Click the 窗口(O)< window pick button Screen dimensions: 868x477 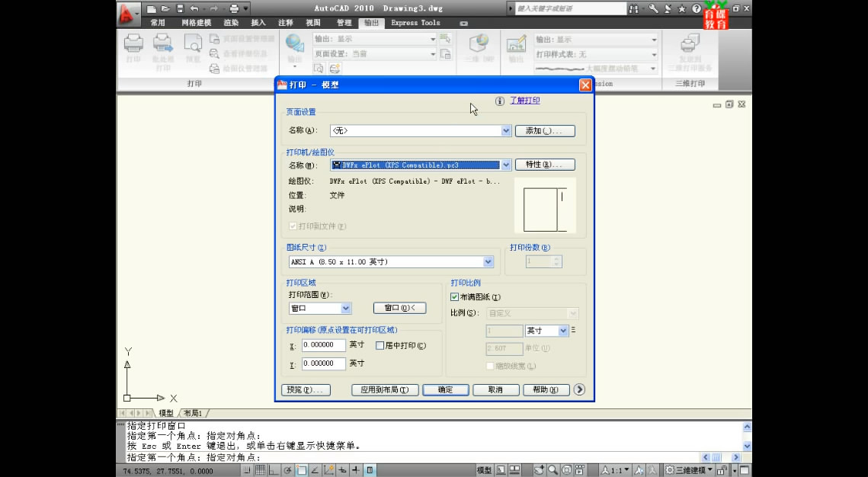click(x=399, y=308)
